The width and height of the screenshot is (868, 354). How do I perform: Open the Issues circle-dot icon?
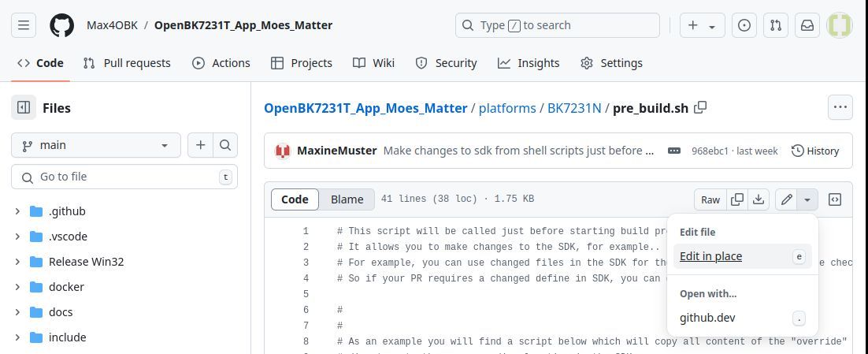point(744,25)
